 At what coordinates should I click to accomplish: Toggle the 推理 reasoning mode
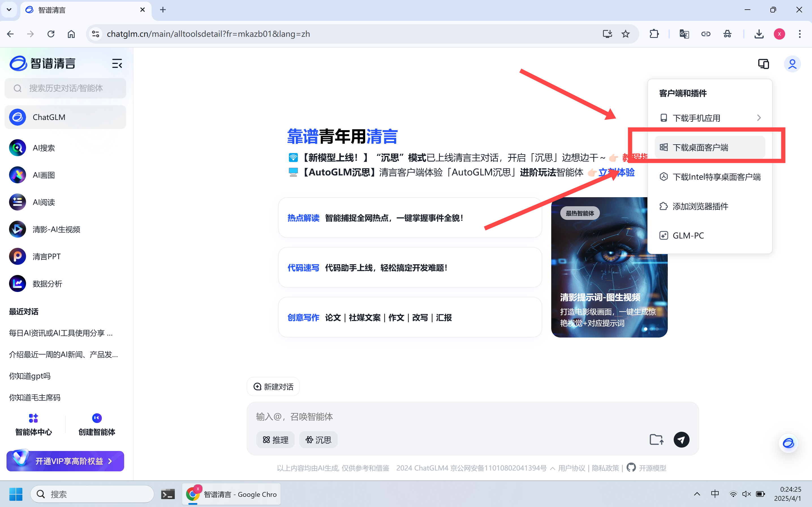275,440
